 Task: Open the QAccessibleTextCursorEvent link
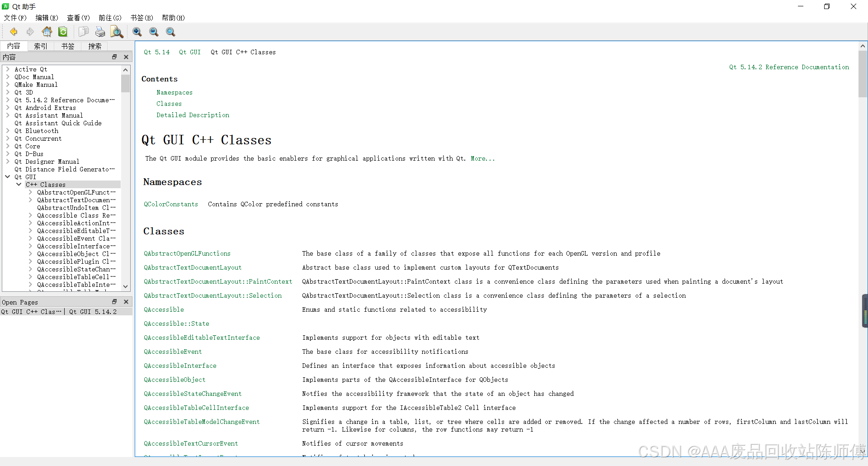tap(191, 443)
